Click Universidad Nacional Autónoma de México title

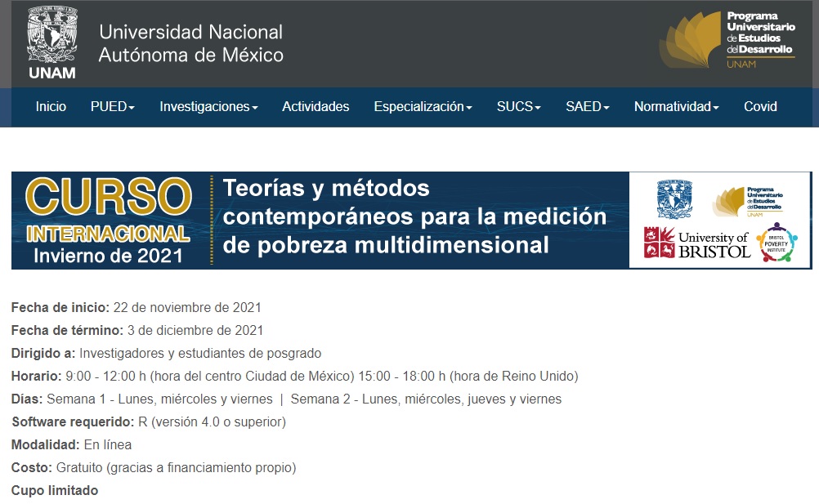(190, 43)
